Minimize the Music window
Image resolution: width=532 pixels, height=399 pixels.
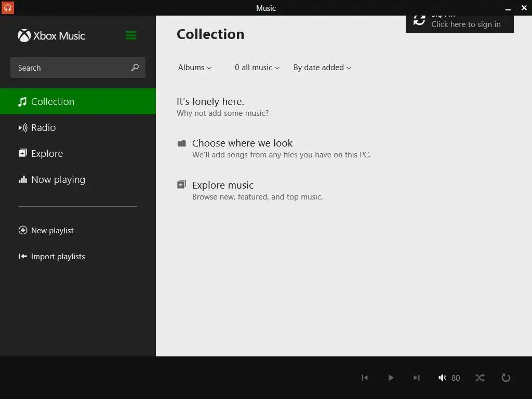pos(508,8)
